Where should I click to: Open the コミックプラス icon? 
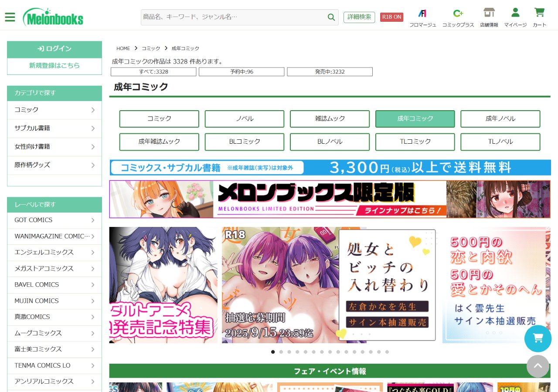pos(458,13)
